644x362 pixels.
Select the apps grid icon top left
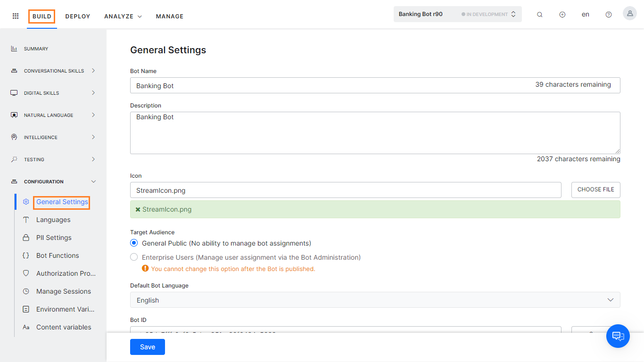click(15, 16)
